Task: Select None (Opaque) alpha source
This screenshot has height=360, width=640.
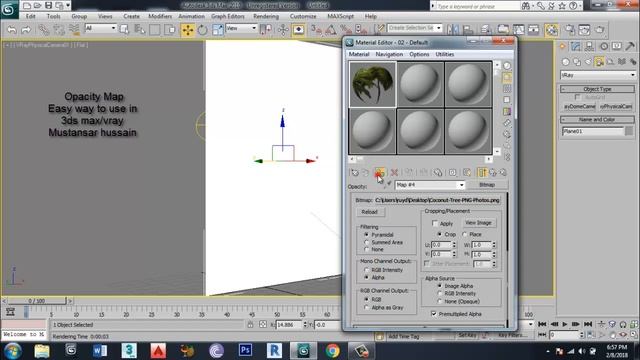Action: (440, 301)
